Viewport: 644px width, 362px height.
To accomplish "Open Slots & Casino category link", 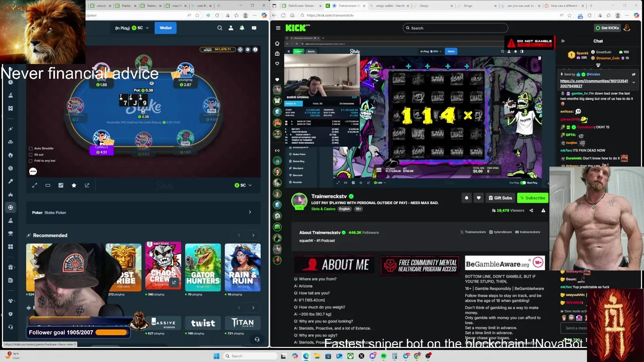I will [x=324, y=209].
